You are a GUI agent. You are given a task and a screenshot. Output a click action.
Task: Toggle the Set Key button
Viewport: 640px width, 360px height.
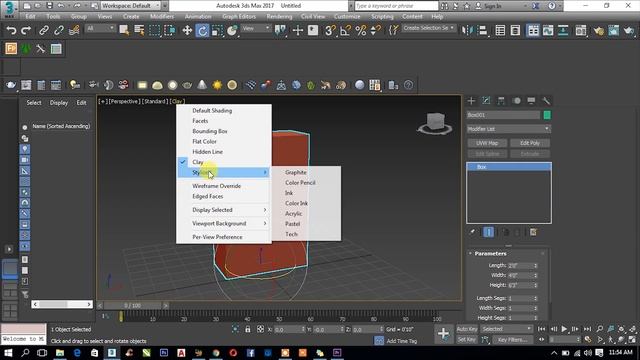467,340
